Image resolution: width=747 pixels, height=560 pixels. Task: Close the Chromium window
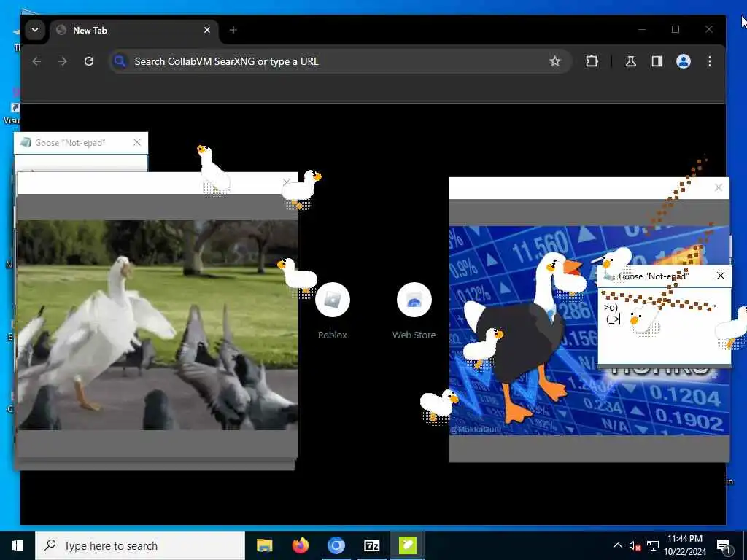point(709,29)
